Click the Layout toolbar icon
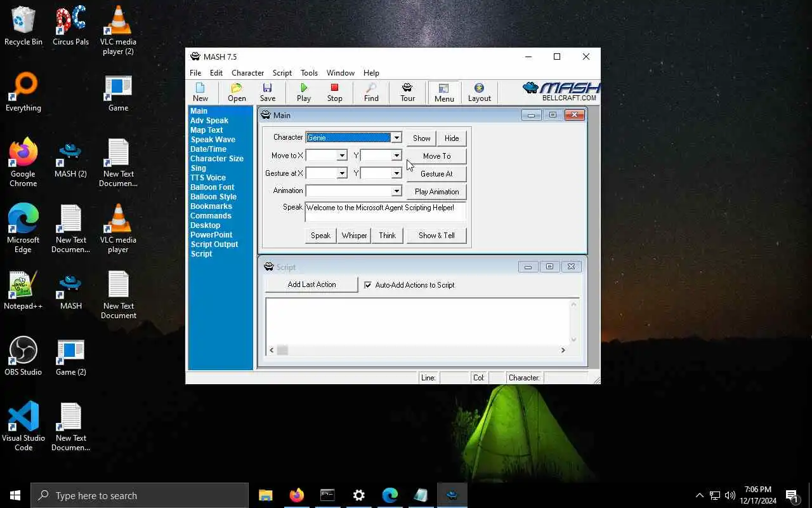The width and height of the screenshot is (812, 508). coord(479,92)
